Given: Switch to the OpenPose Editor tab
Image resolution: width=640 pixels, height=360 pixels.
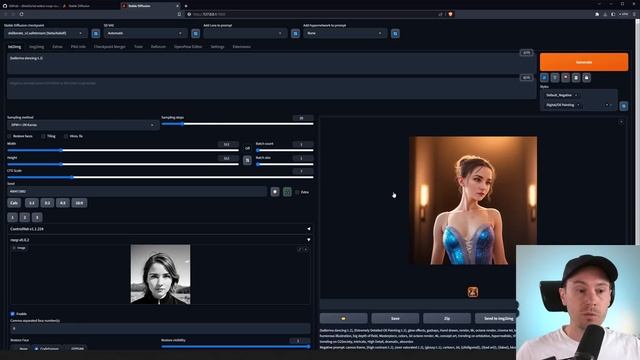Looking at the screenshot, I should click(188, 47).
